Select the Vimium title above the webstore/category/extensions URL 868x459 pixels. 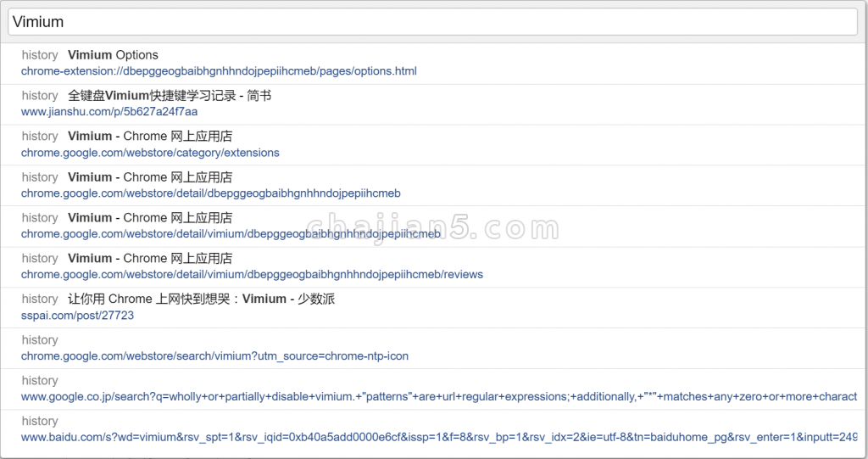[x=150, y=137]
